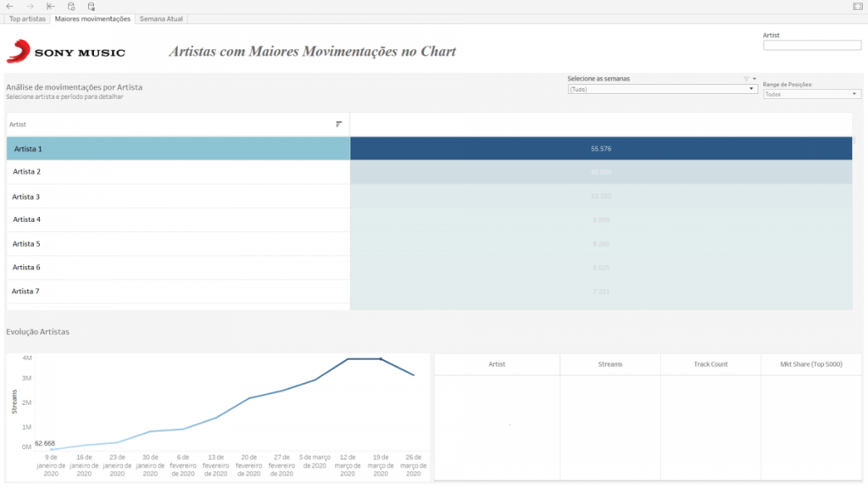Click the Artist search input field
The width and height of the screenshot is (868, 488).
[x=811, y=46]
